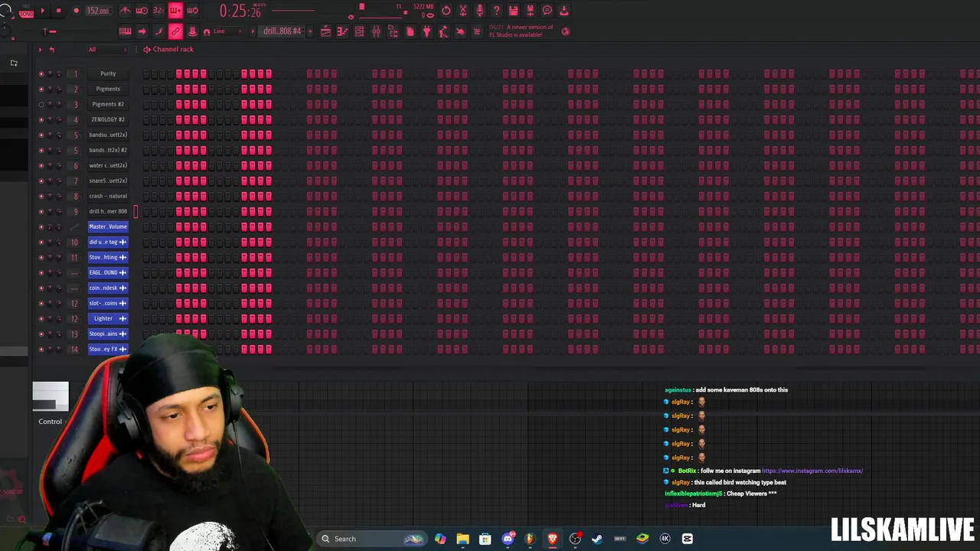Open mixer track selector 9 of drill h..mer 808
The height and width of the screenshot is (551, 980).
76,211
